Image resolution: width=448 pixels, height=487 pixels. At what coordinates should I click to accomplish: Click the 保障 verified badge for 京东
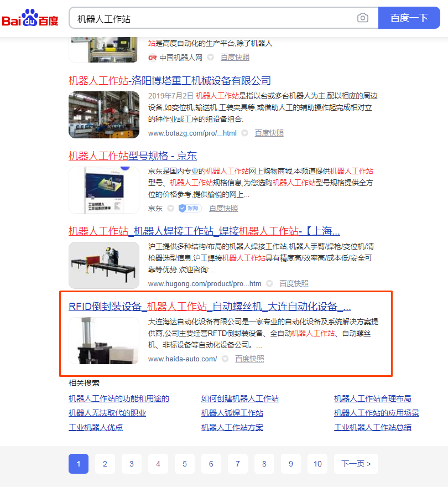click(190, 208)
